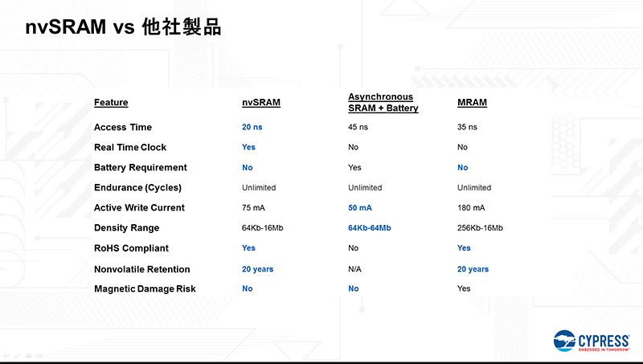
Task: Click the 'RoHS Compliant' row label
Action: [131, 248]
